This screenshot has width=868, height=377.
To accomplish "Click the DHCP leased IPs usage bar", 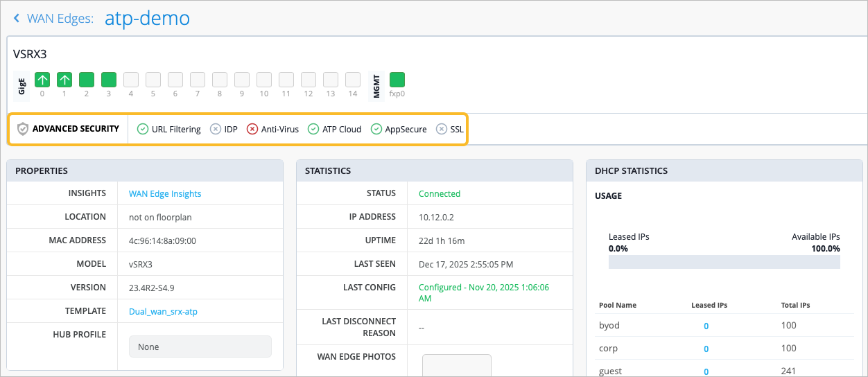I will tap(724, 261).
